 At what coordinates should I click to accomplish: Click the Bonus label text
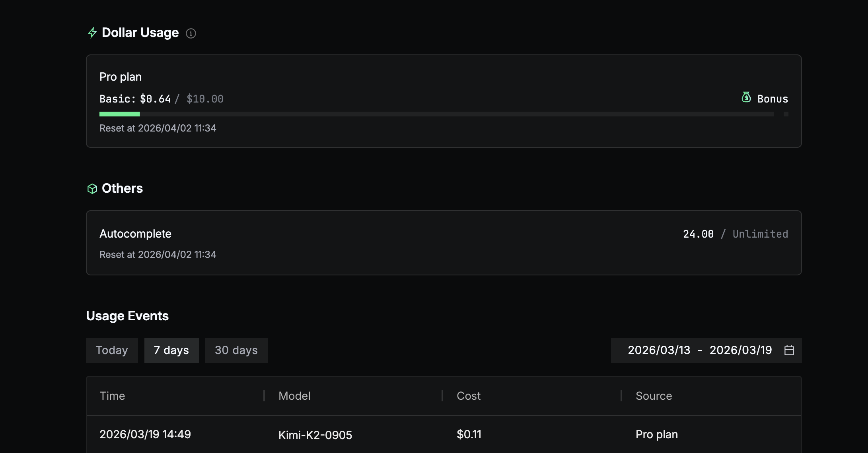pos(773,99)
